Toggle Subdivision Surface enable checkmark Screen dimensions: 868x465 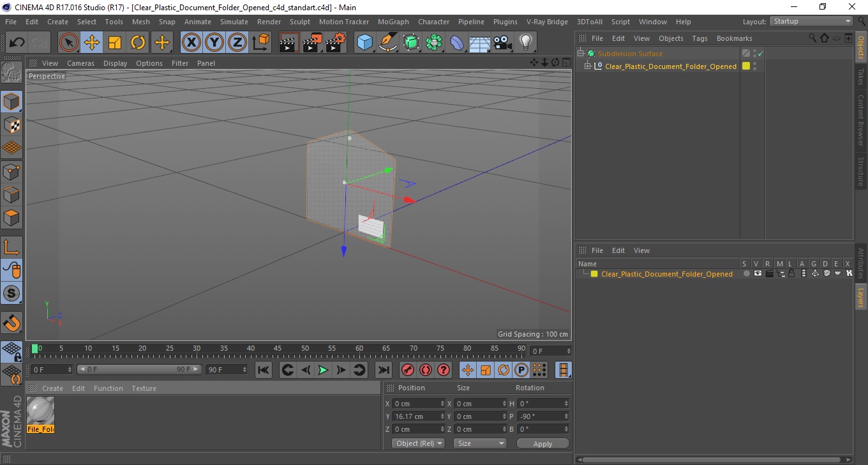point(760,54)
